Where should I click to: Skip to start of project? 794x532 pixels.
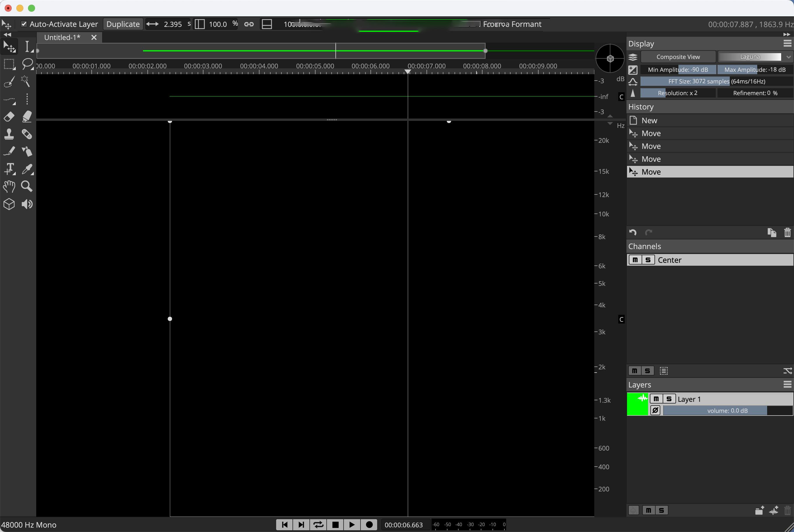[x=285, y=525]
